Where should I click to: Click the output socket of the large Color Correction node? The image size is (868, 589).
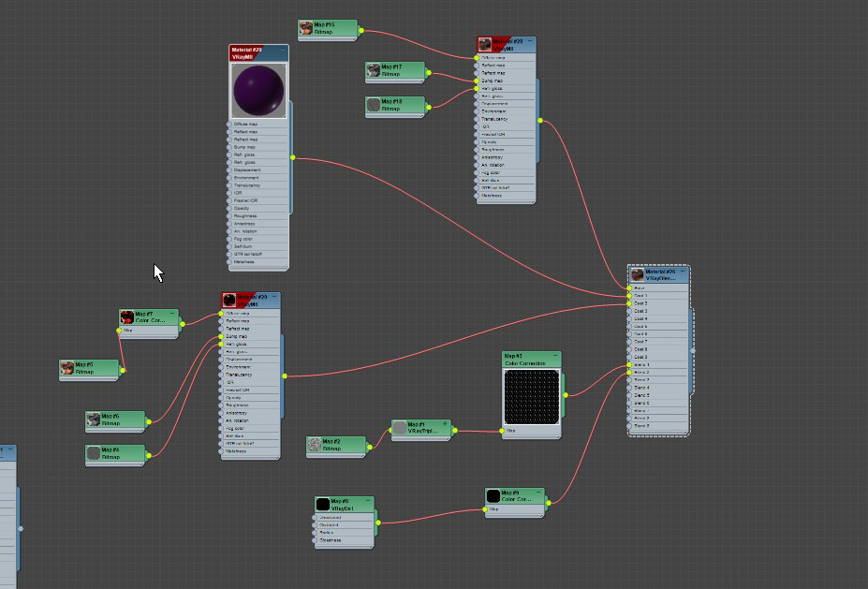pyautogui.click(x=566, y=395)
